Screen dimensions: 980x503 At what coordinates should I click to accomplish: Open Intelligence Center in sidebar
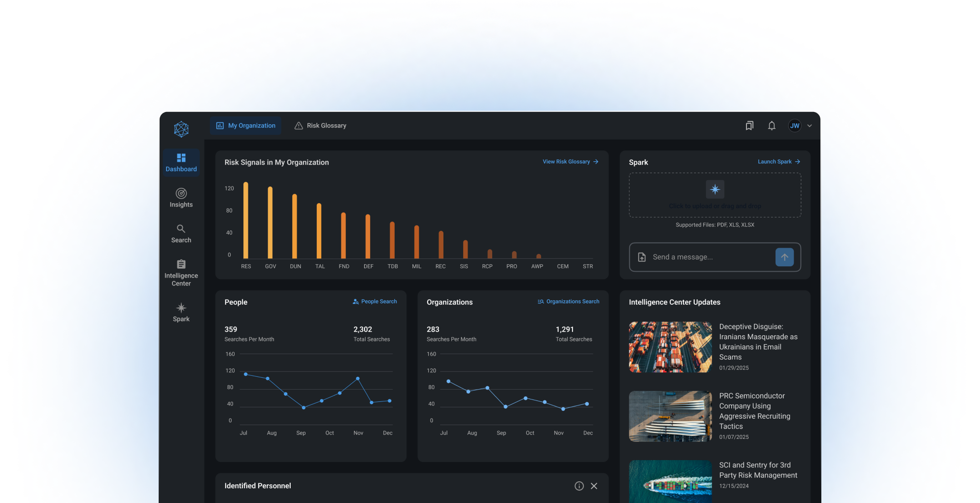(x=181, y=273)
